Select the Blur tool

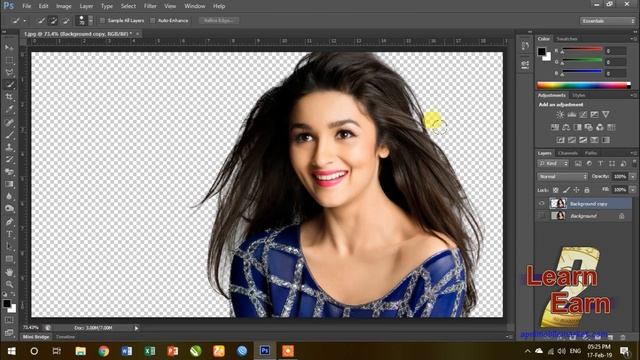tap(9, 196)
